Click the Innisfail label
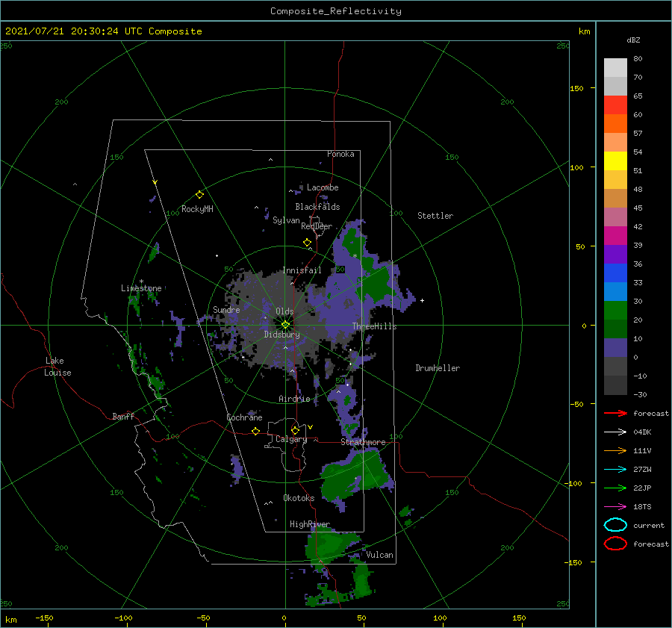The height and width of the screenshot is (628, 672). click(x=302, y=270)
